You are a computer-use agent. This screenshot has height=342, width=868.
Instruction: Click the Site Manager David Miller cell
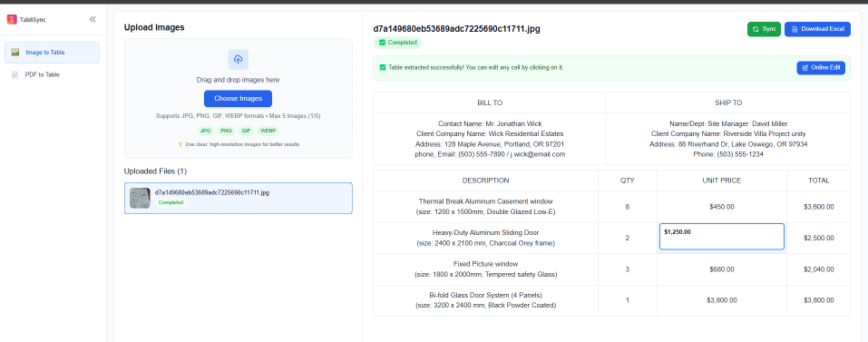728,139
